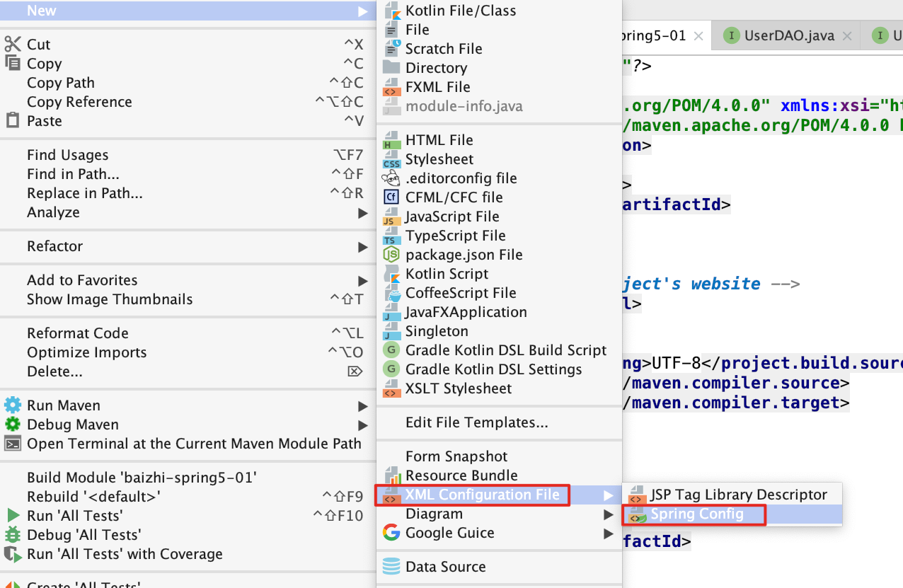Click the package.json nodejs icon
The height and width of the screenshot is (588, 903).
click(x=391, y=255)
